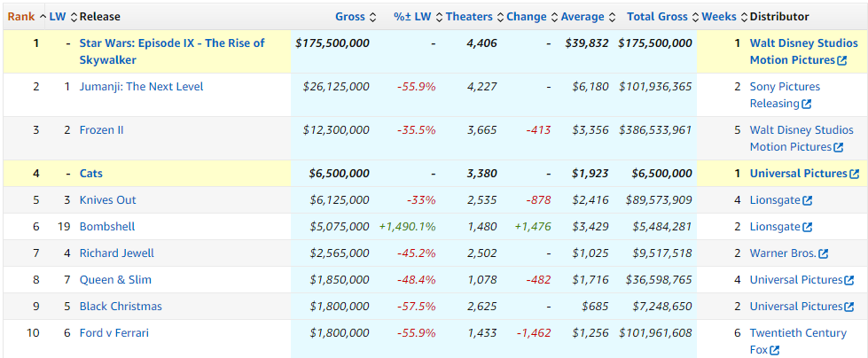The width and height of the screenshot is (868, 358).
Task: Open external link icon beside Sony Pictures Releasing
Action: point(807,104)
